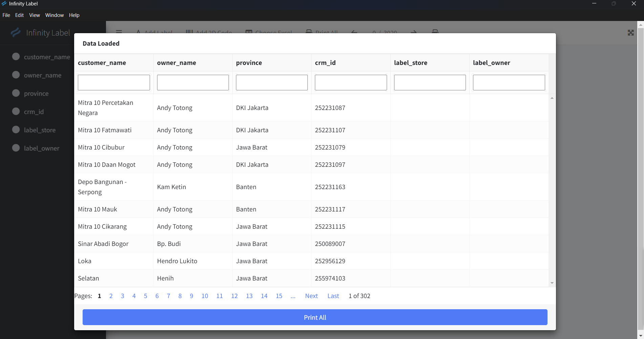Viewport: 644px width, 339px height.
Task: Focus the owner_name filter field
Action: pyautogui.click(x=193, y=83)
